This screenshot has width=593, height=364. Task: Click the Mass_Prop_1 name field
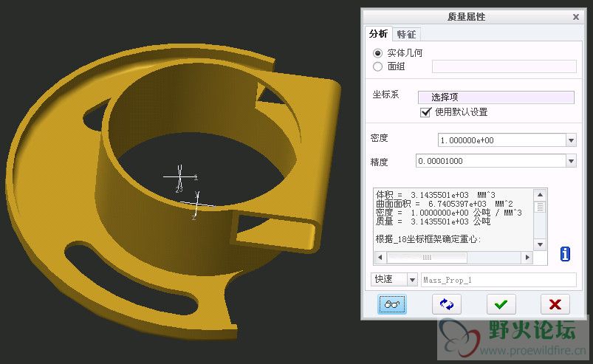pos(498,280)
